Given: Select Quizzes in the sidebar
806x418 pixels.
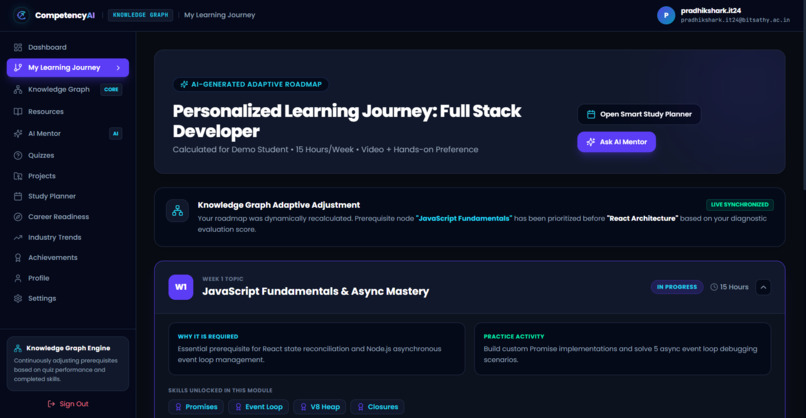Looking at the screenshot, I should coord(68,155).
